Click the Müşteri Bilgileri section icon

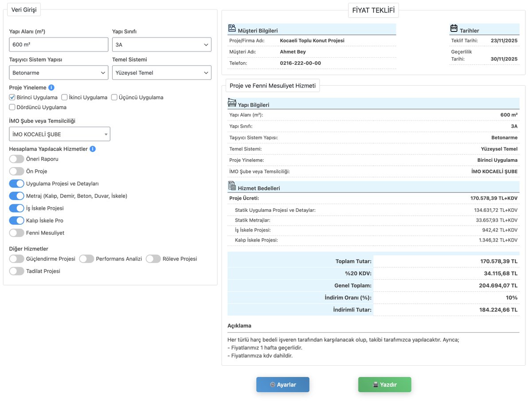(232, 28)
